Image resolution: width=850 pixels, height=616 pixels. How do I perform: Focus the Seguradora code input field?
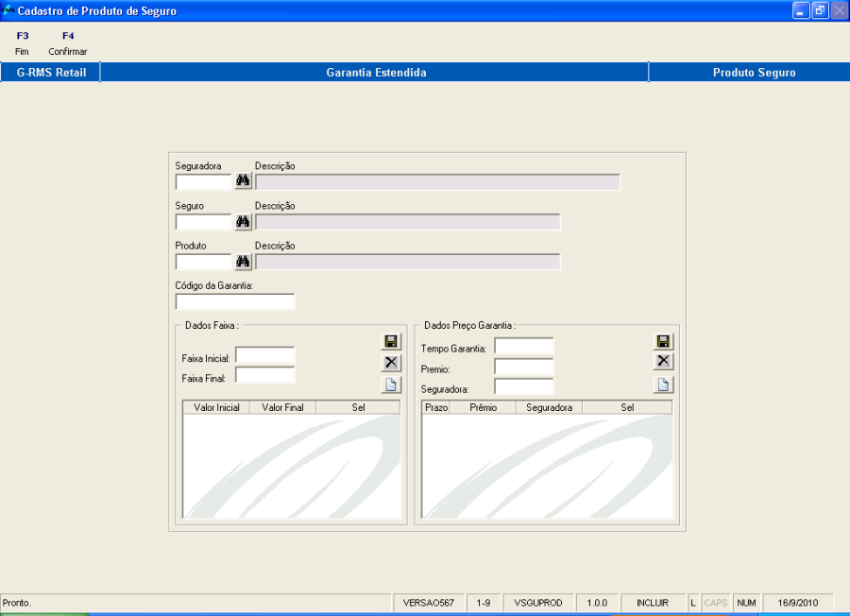coord(204,181)
